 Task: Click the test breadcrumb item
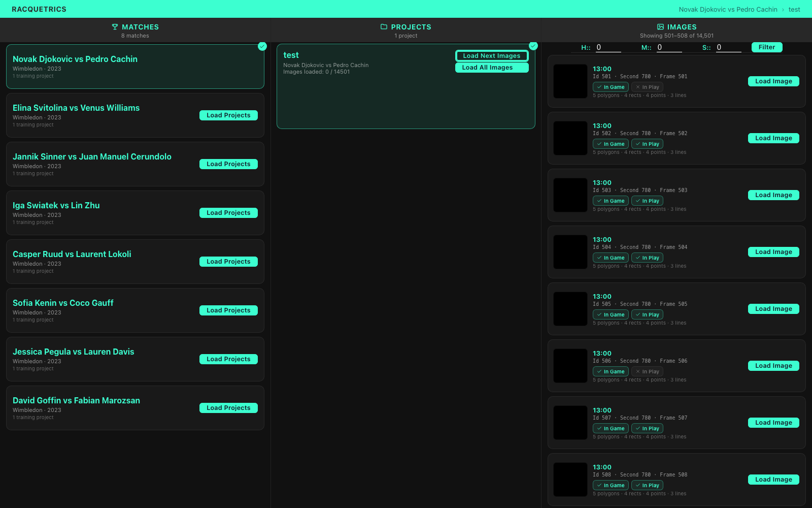click(x=794, y=9)
